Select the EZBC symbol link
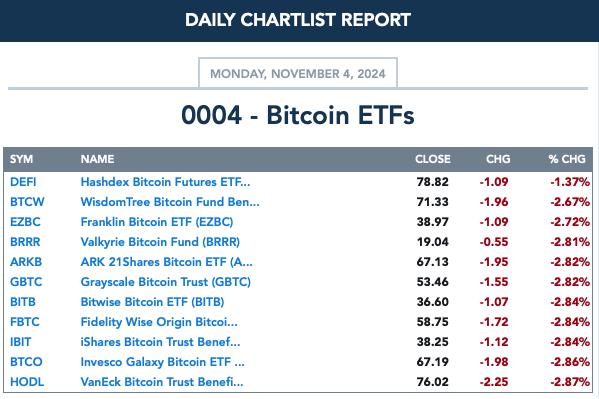 coord(25,222)
